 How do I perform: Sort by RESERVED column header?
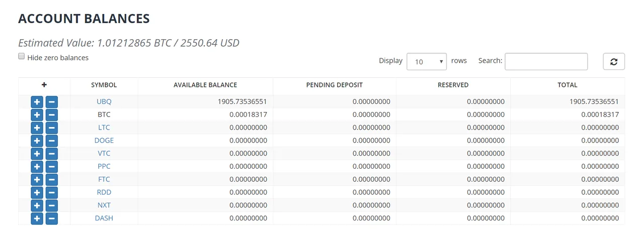pos(453,85)
